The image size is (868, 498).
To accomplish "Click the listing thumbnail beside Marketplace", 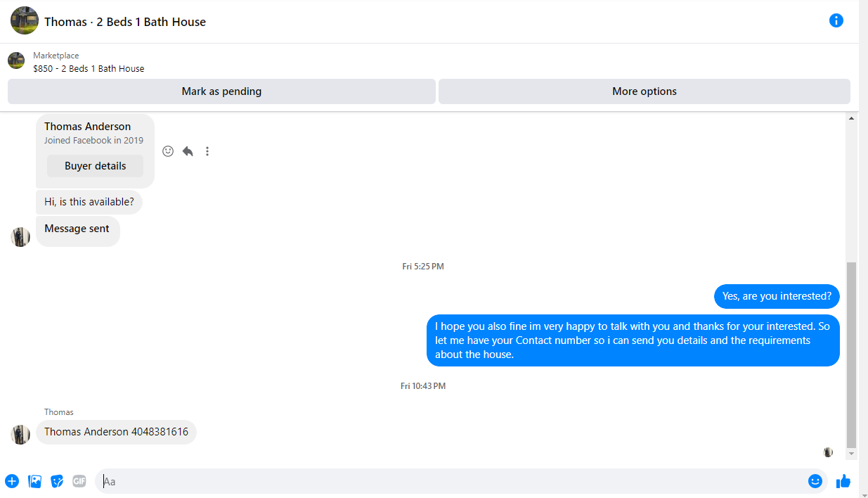I will [16, 60].
